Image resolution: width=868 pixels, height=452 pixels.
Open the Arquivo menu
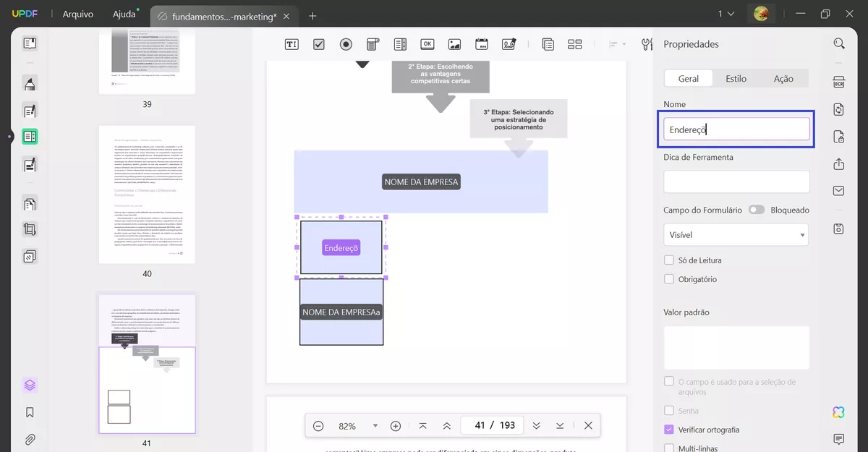pos(77,14)
